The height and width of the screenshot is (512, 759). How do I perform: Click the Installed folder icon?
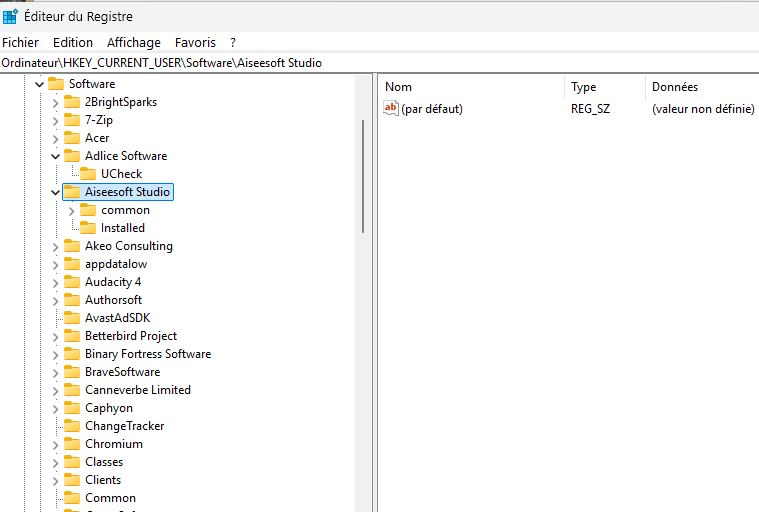[x=88, y=227]
